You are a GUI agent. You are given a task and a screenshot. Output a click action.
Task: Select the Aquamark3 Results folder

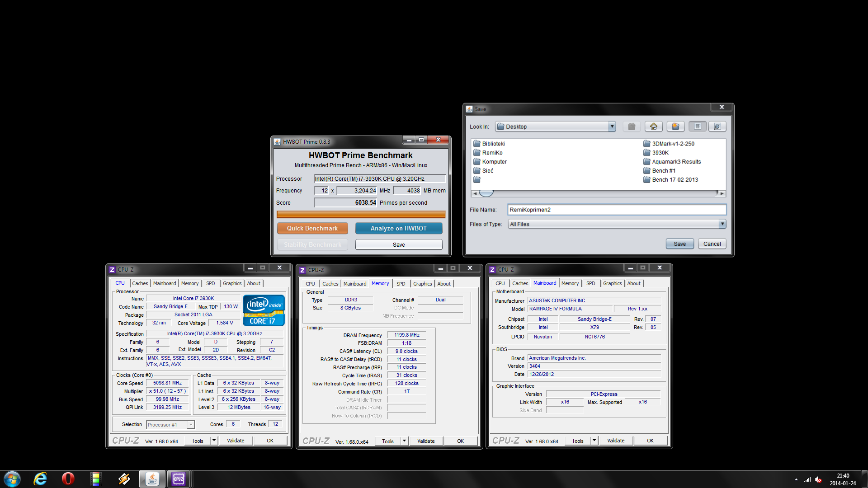point(672,162)
